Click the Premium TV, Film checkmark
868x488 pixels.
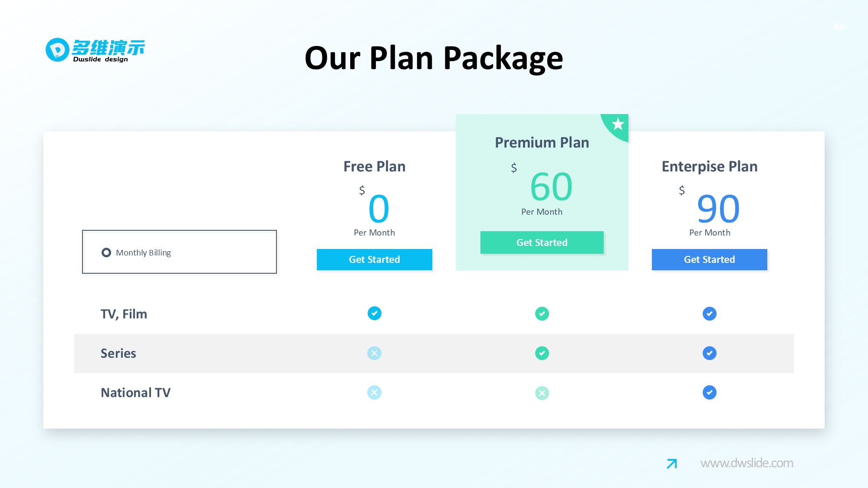(x=542, y=314)
